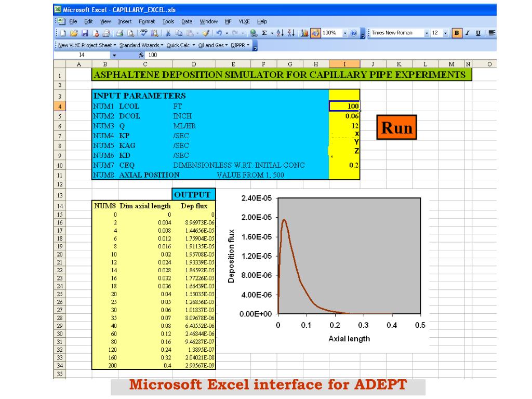Open the Help menu
The image size is (532, 399).
tap(262, 21)
